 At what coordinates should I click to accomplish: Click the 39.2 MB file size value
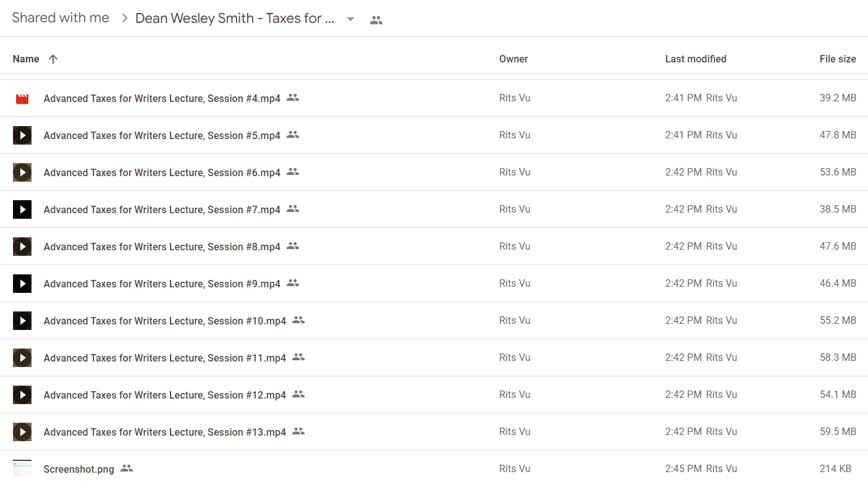[x=838, y=98]
